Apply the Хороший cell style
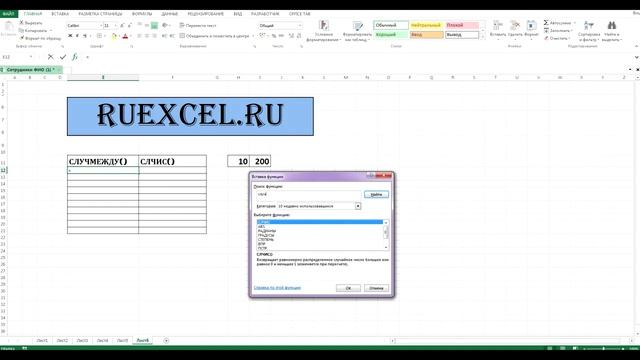Image resolution: width=640 pixels, height=360 pixels. pos(391,35)
